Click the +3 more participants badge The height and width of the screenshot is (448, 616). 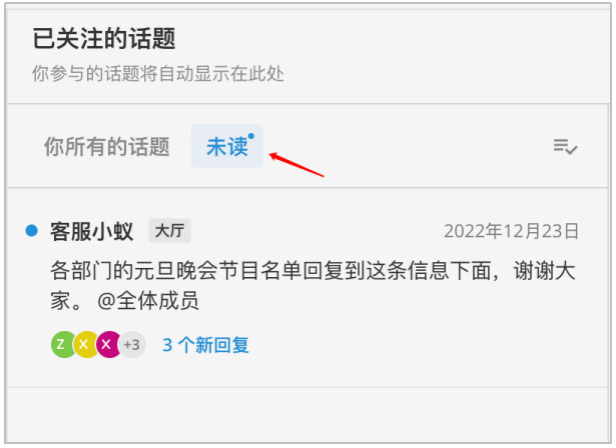pyautogui.click(x=132, y=345)
